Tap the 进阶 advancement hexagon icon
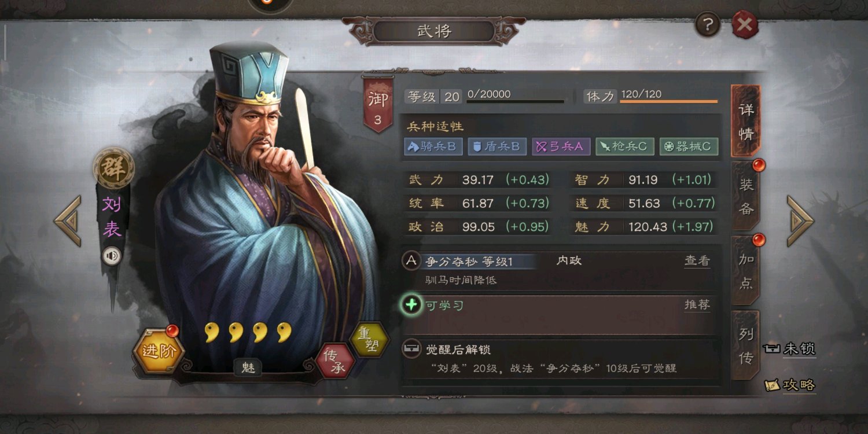 point(159,351)
